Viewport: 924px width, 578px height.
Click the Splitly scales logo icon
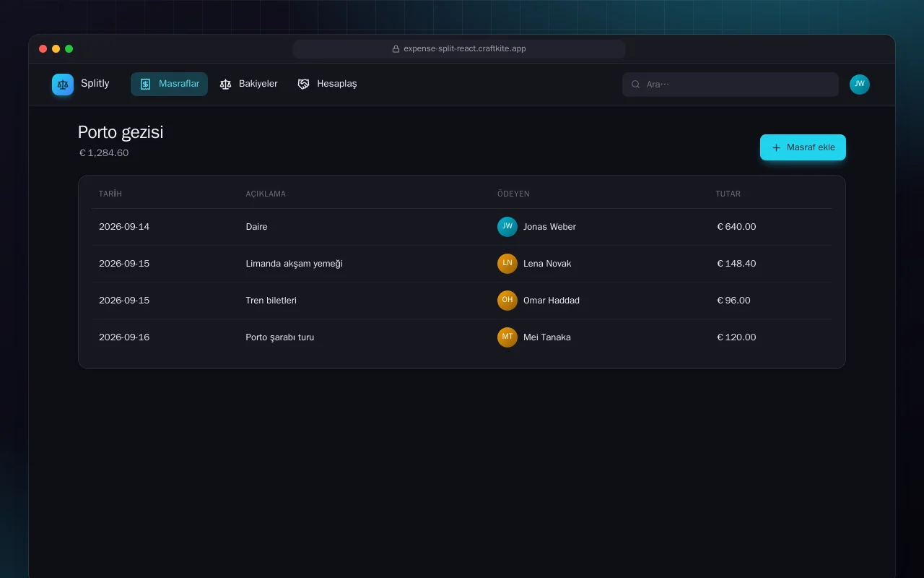coord(63,85)
